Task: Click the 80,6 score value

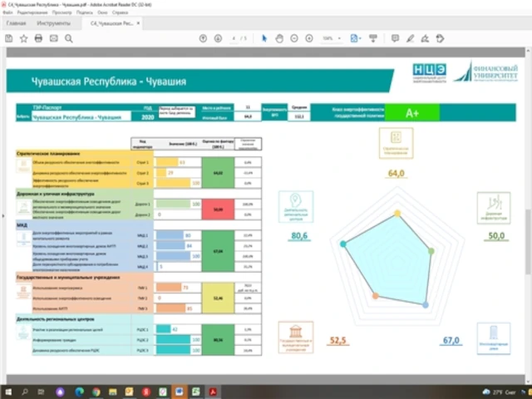Action: pyautogui.click(x=299, y=236)
